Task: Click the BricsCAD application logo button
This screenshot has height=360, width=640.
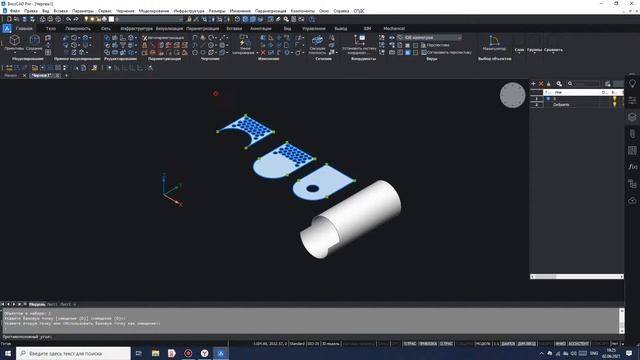Action: [x=7, y=28]
